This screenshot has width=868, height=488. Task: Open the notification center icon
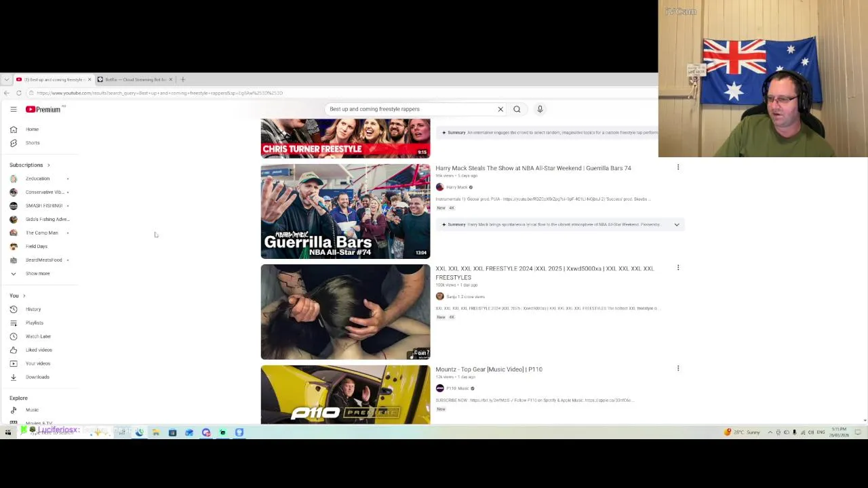(858, 432)
